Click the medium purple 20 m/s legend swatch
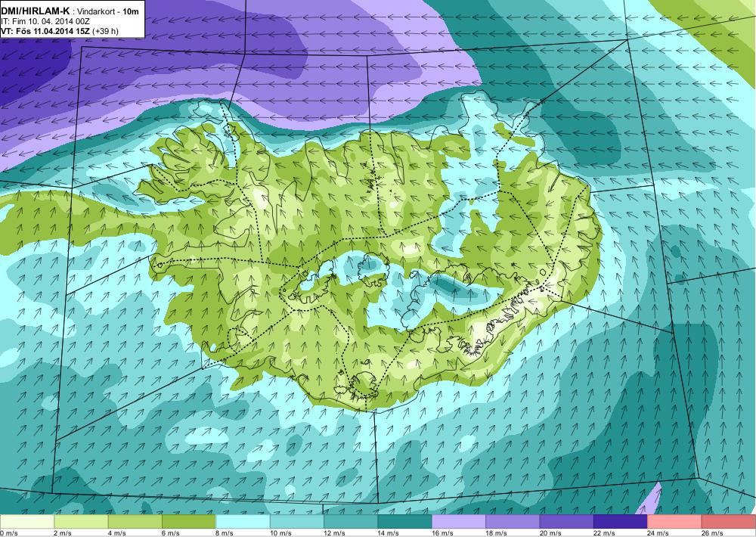The height and width of the screenshot is (537, 756). (x=567, y=522)
